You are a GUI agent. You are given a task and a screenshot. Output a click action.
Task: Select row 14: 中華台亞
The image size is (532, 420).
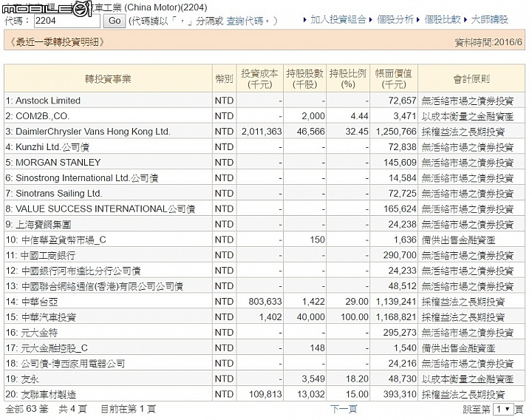(x=265, y=302)
